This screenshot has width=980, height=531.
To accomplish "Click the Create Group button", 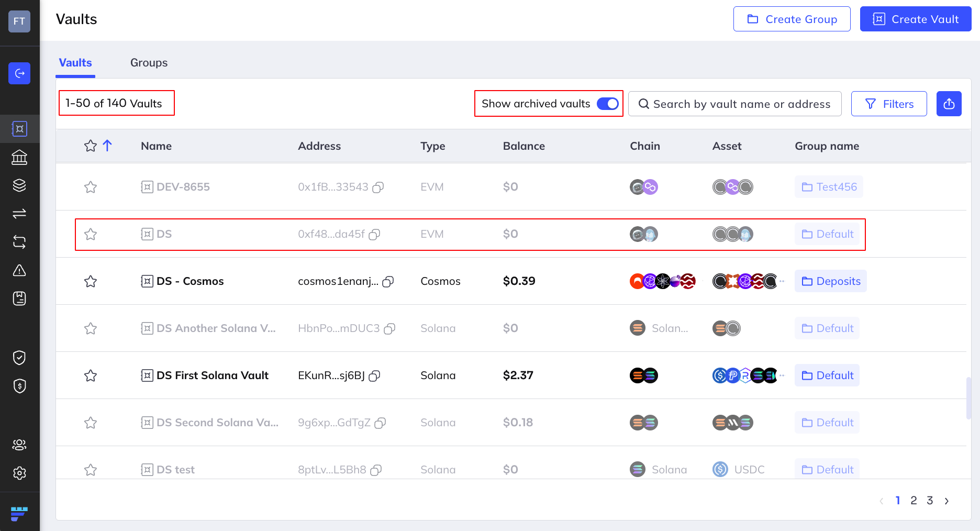I will tap(792, 19).
